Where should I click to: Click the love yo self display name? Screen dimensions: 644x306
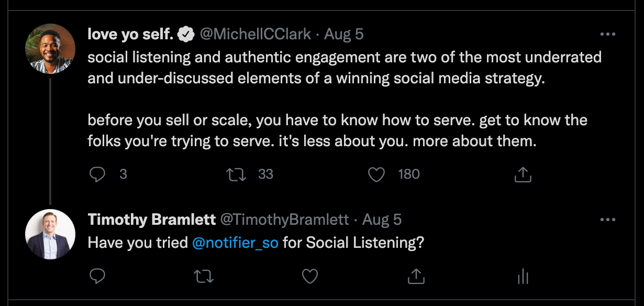pyautogui.click(x=130, y=35)
